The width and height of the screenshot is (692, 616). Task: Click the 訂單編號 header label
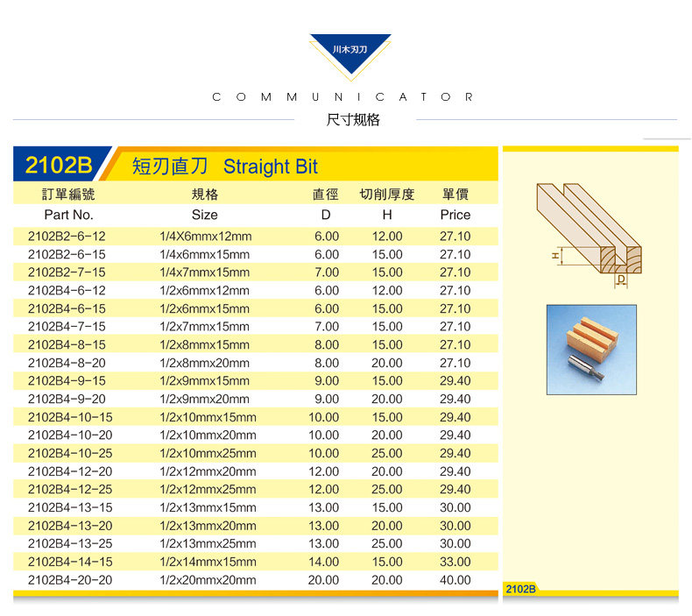(x=68, y=194)
